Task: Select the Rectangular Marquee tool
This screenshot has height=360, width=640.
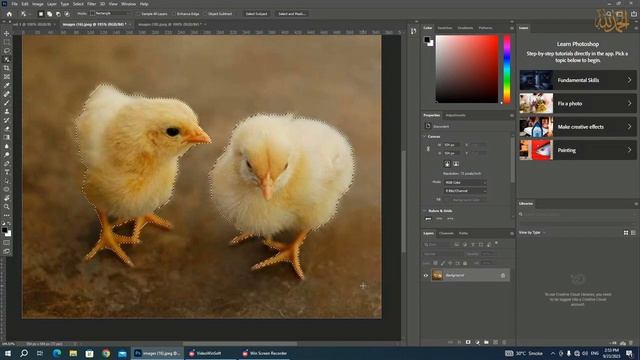Action: [x=7, y=42]
